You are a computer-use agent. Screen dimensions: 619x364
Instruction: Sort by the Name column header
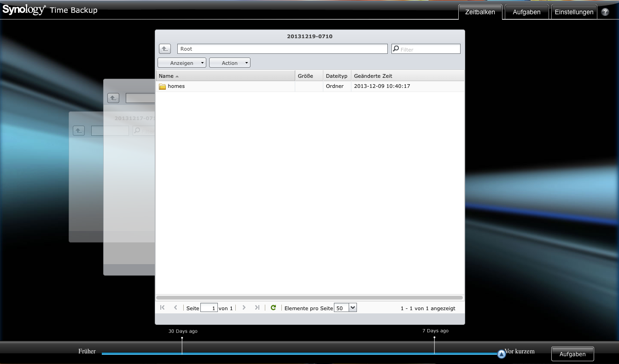226,76
